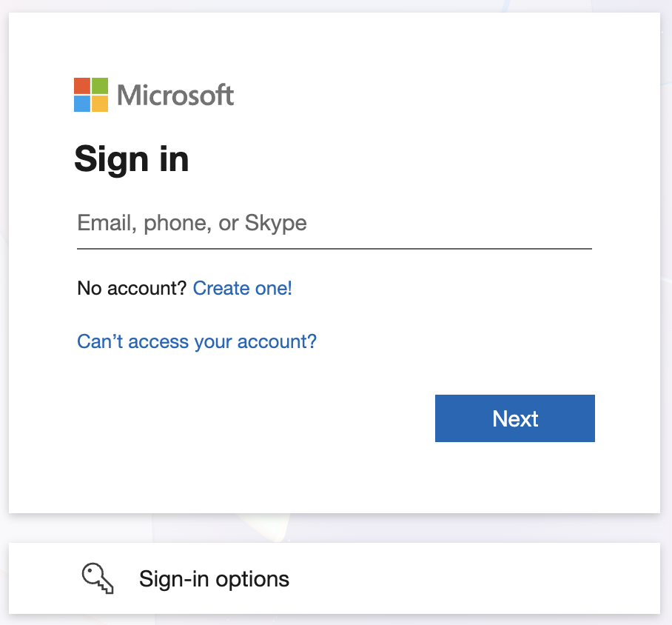Open the Sign-in options panel

click(334, 578)
